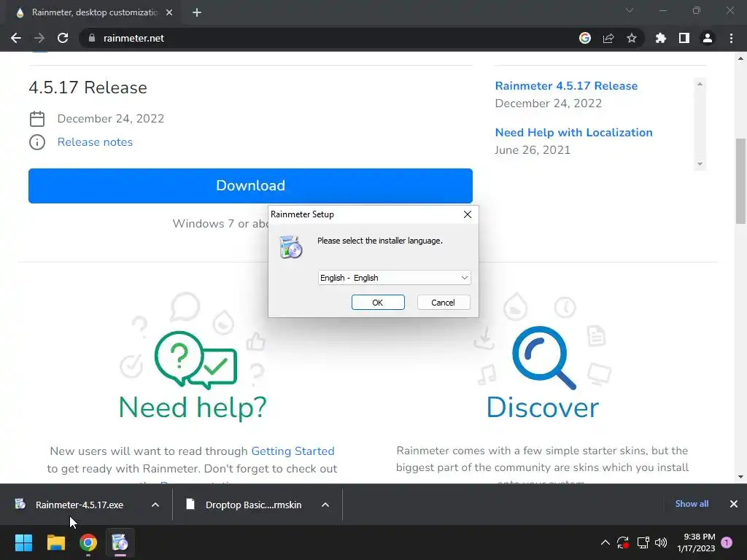Click the site lock icon
Screen dimensions: 747x560
(x=92, y=38)
